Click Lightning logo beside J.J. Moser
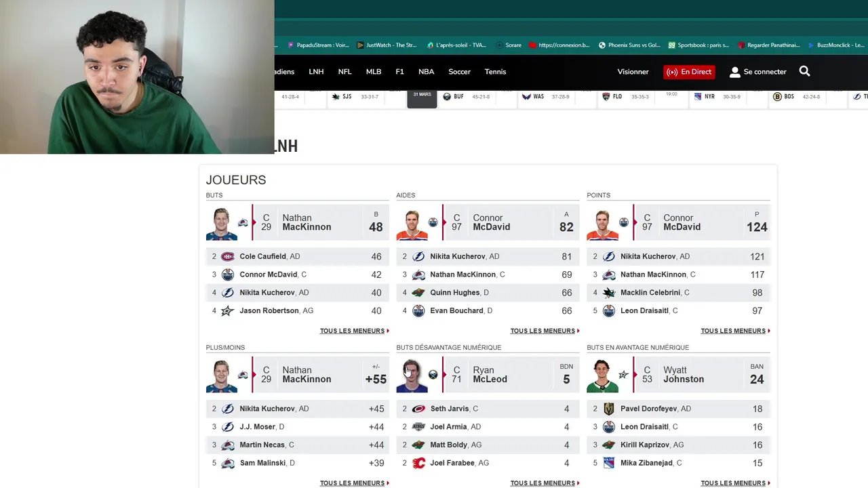This screenshot has height=488, width=868. (x=228, y=427)
